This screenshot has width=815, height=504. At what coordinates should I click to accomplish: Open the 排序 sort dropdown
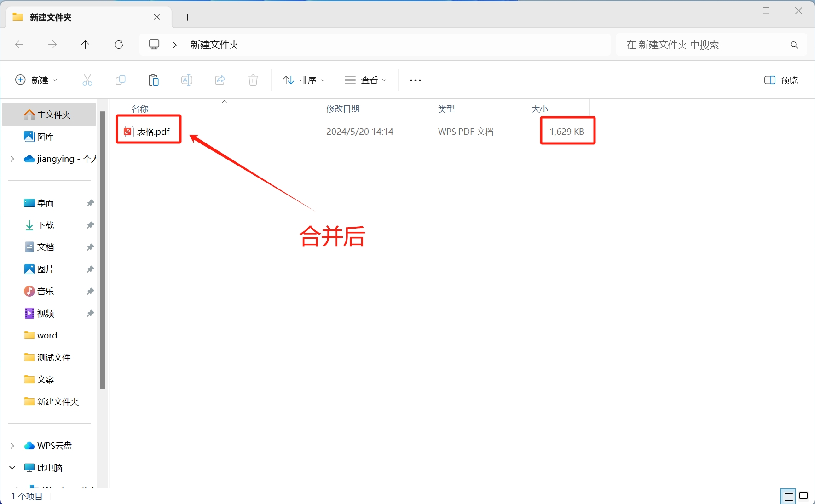click(x=304, y=80)
